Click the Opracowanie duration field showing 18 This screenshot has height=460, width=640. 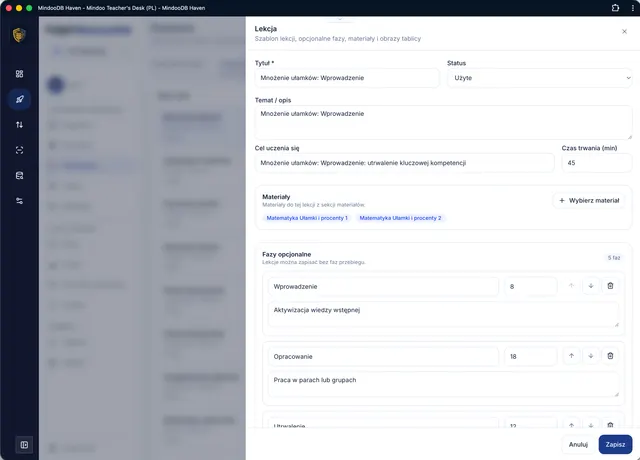[531, 356]
